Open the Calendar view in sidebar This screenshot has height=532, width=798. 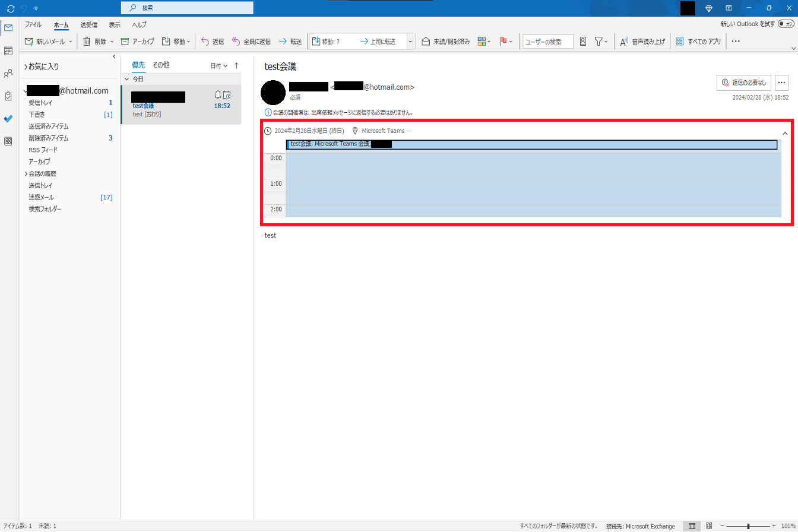pyautogui.click(x=8, y=50)
